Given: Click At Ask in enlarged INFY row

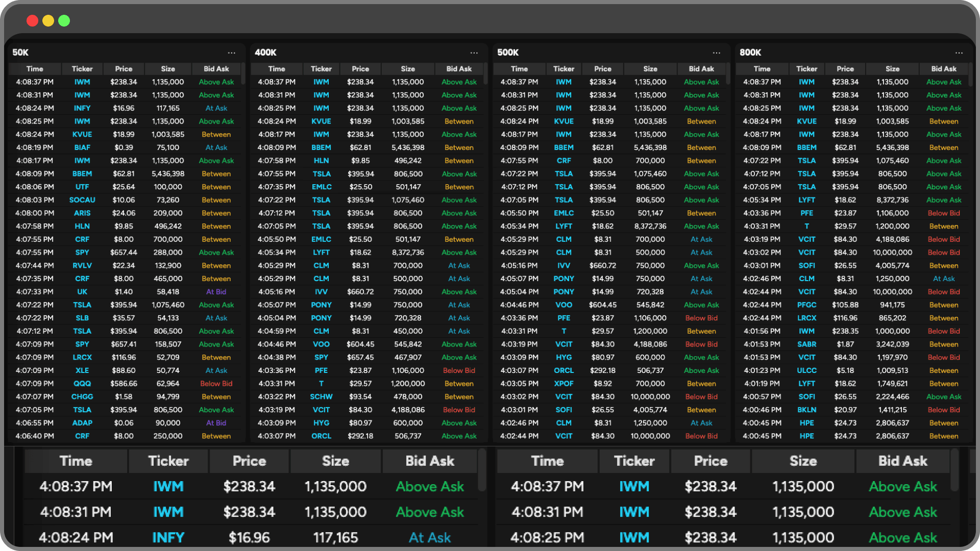Looking at the screenshot, I should click(x=430, y=537).
